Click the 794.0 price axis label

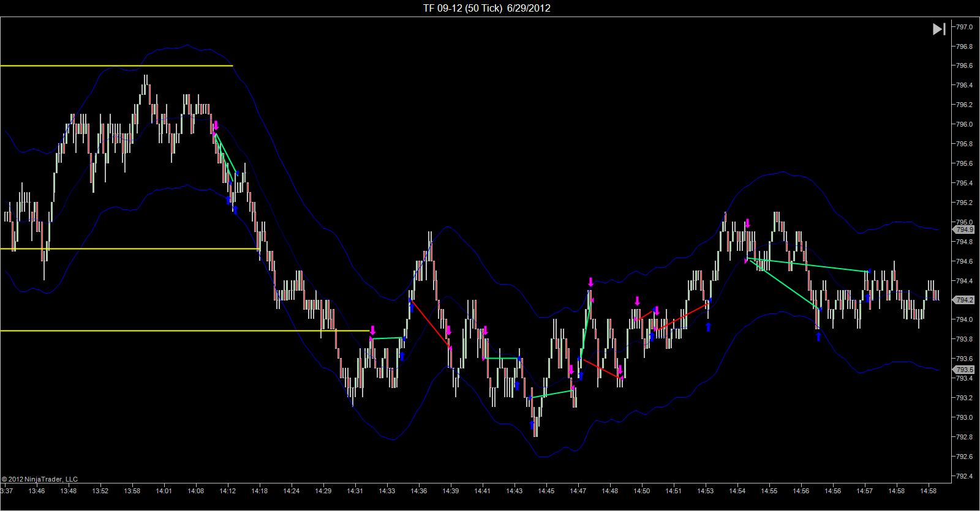tap(965, 320)
